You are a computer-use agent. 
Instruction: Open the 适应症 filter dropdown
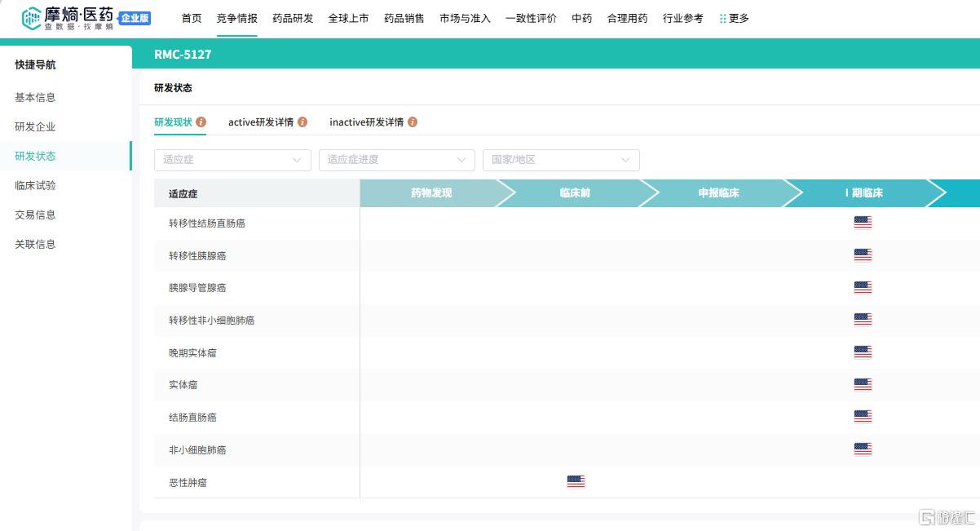232,160
